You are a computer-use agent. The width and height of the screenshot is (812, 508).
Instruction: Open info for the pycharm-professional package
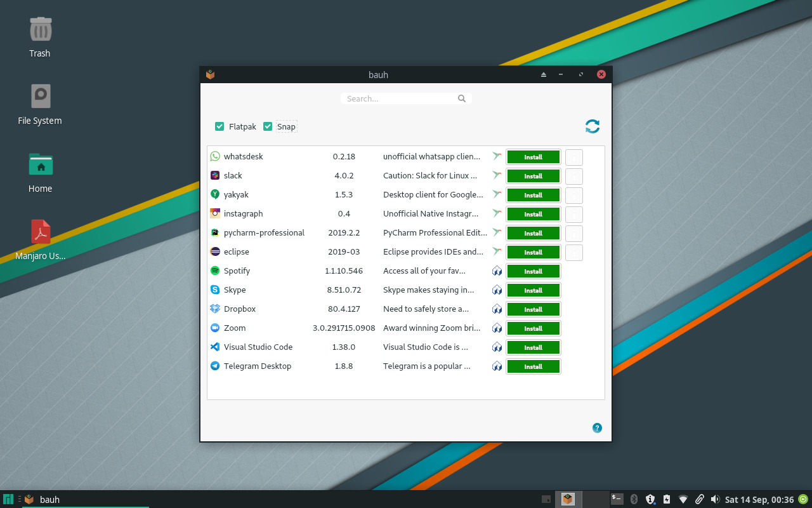tap(573, 233)
